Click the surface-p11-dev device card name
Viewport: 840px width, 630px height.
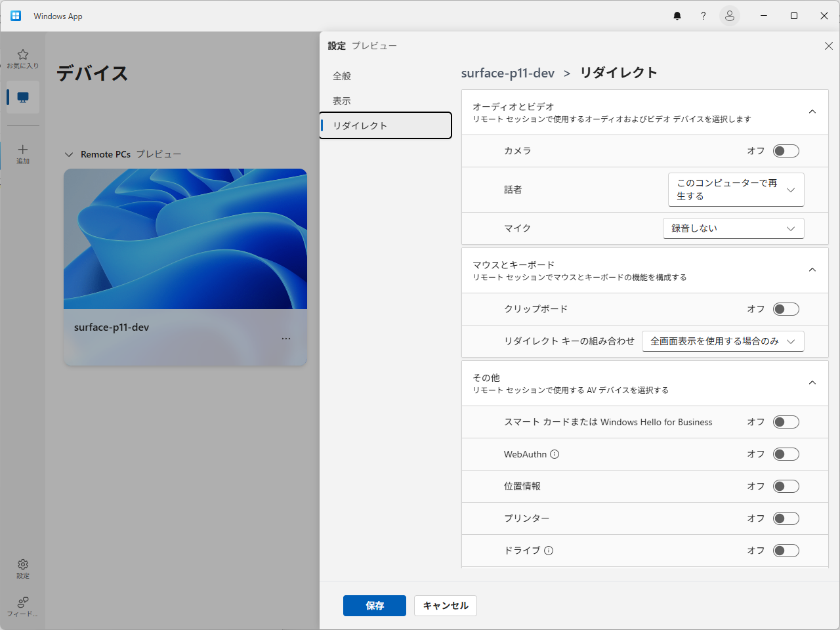coord(112,327)
